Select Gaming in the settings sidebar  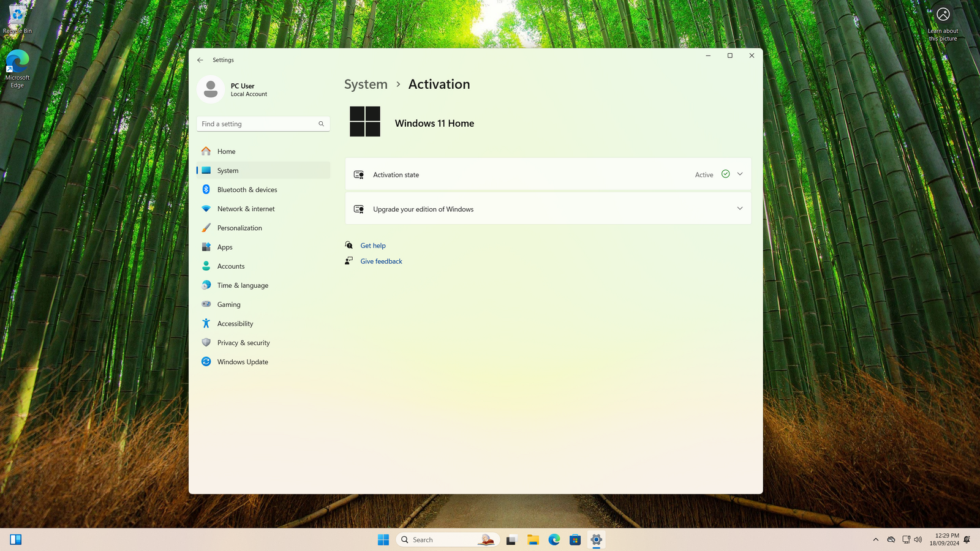(263, 304)
